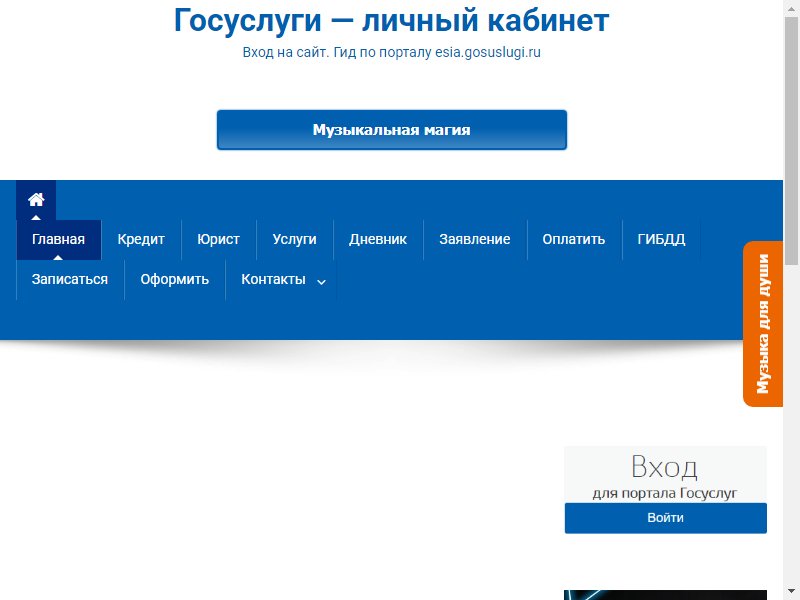Open the Оформить menu item
Image resolution: width=800 pixels, height=600 pixels.
click(174, 280)
